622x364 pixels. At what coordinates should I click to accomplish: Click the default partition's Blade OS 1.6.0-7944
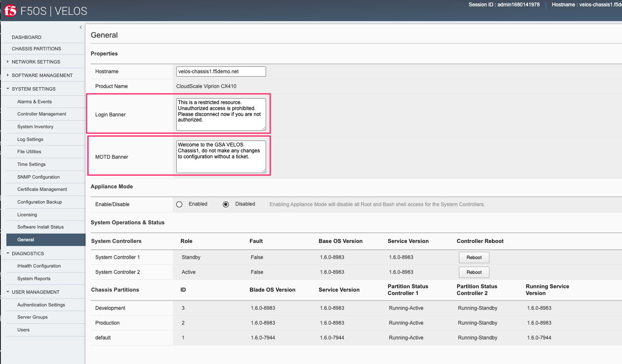click(x=263, y=338)
